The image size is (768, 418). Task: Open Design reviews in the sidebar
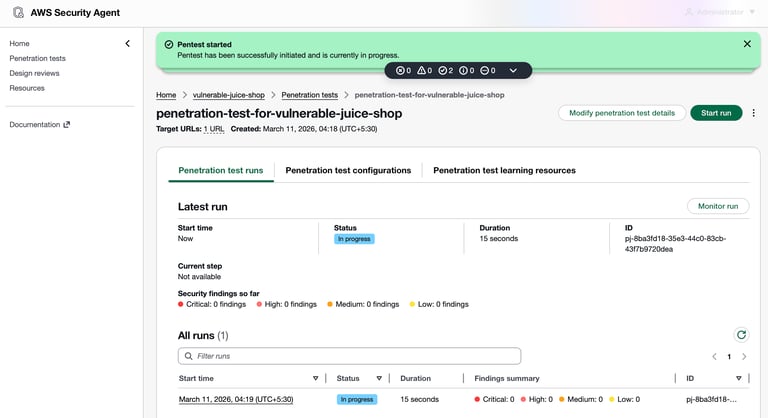pyautogui.click(x=34, y=73)
